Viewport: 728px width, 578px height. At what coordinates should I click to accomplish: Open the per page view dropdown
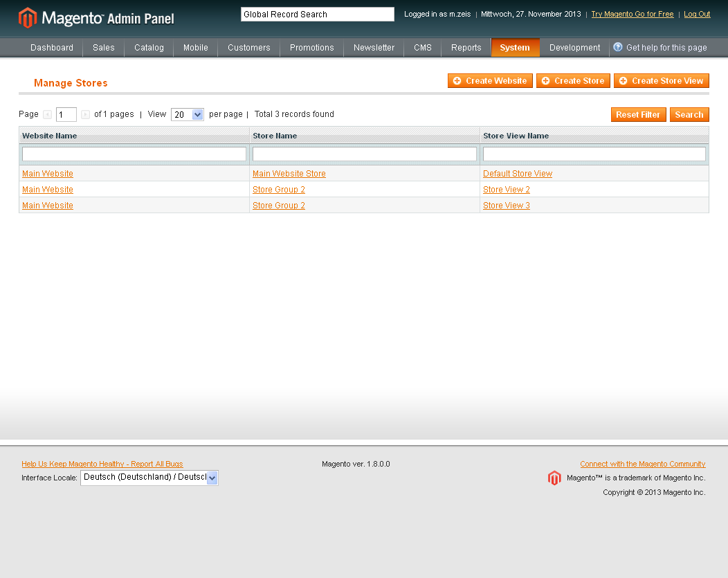tap(187, 114)
